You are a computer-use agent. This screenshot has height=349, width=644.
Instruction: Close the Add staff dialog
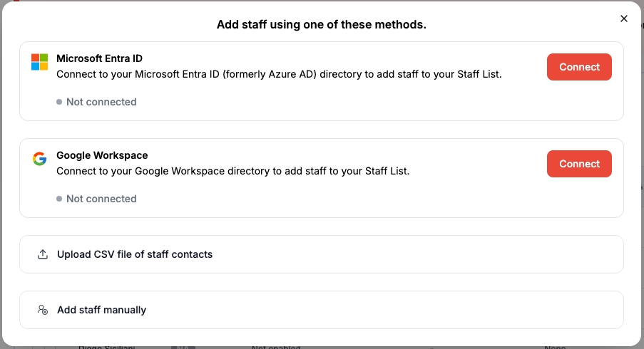pos(624,19)
